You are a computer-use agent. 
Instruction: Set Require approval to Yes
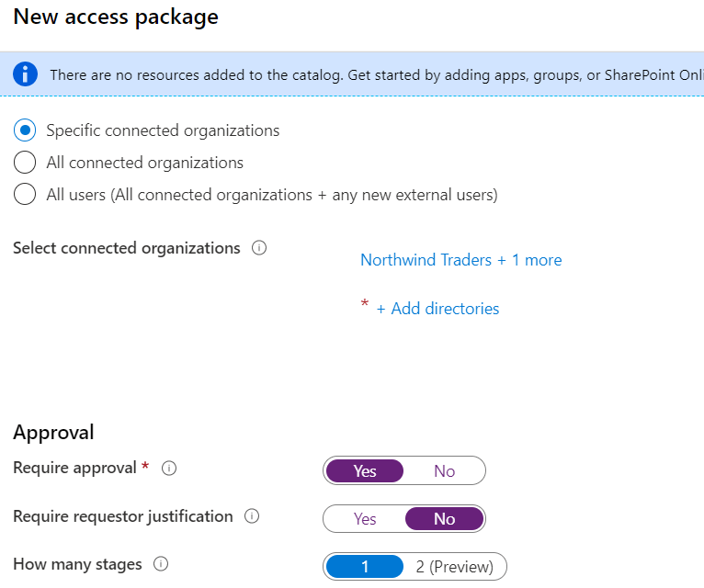[x=365, y=471]
